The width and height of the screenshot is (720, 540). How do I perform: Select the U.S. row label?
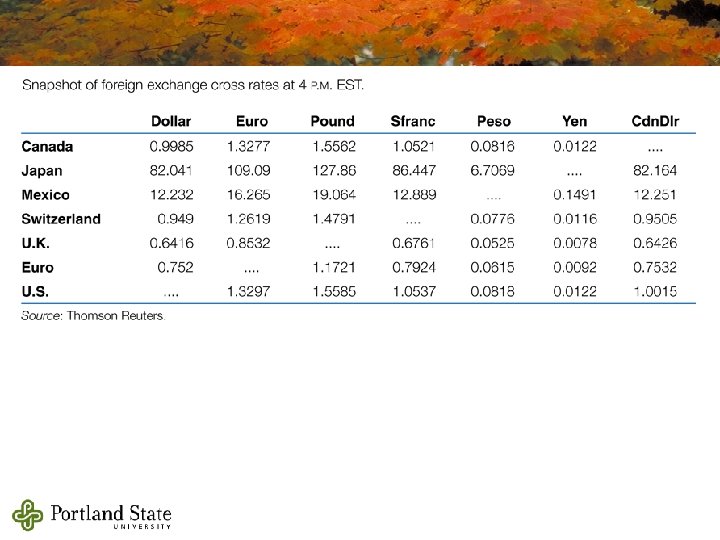click(x=36, y=292)
